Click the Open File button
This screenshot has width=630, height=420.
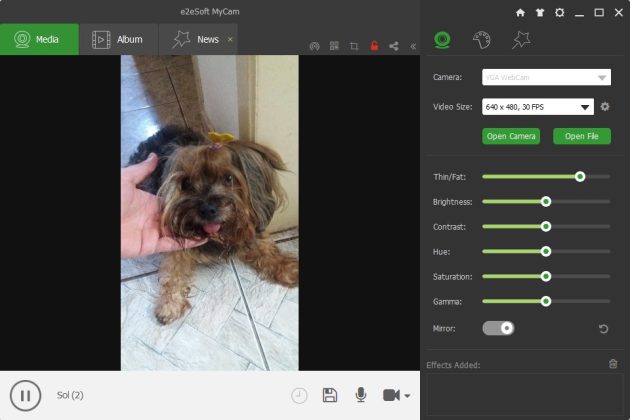pyautogui.click(x=582, y=136)
